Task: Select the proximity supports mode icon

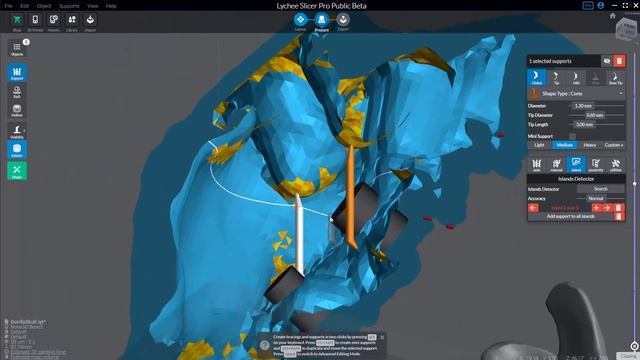Action: (596, 164)
